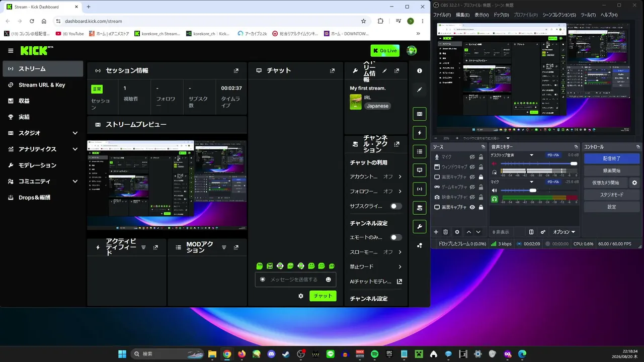This screenshot has height=362, width=644.
Task: Open the Kick hamburger menu
Action: tap(11, 51)
